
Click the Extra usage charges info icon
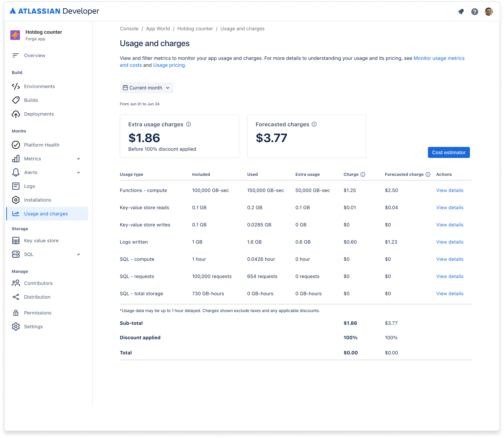pos(188,124)
